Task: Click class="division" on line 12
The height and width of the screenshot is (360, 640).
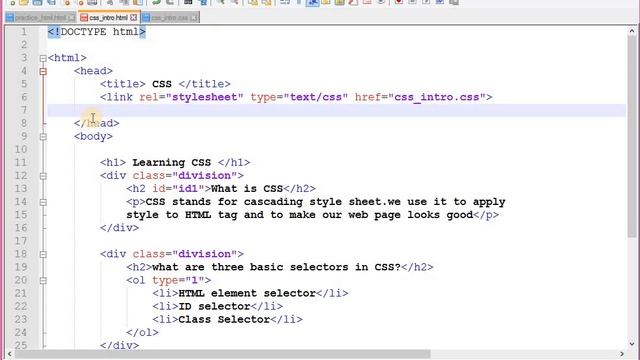Action: tap(185, 176)
